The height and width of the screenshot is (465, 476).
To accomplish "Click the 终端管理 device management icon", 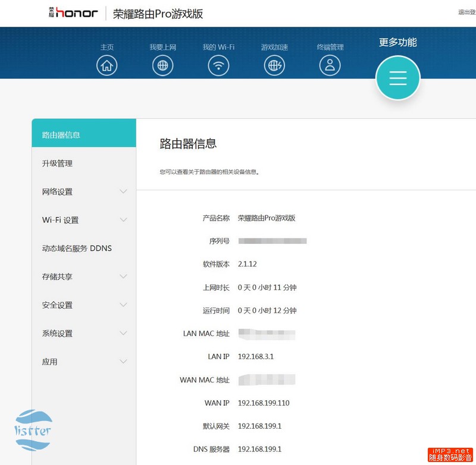I will [x=330, y=65].
